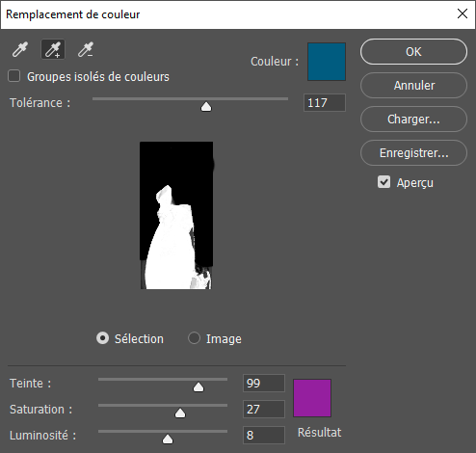This screenshot has width=476, height=453.
Task: Open the purple Résultat color swatch
Action: (312, 398)
